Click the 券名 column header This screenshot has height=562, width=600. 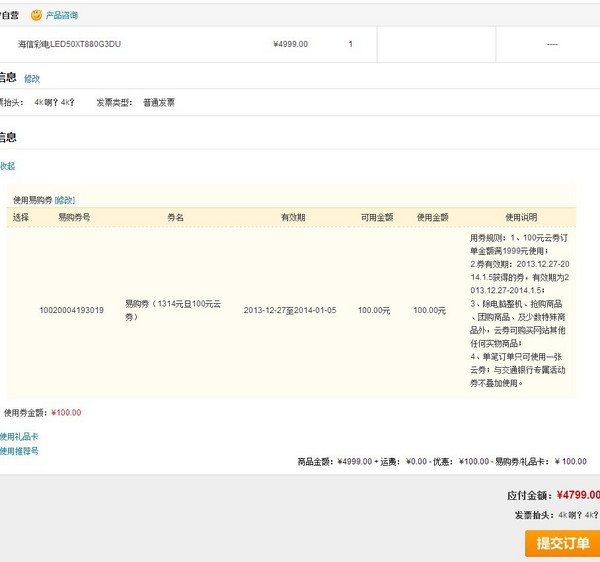pyautogui.click(x=176, y=217)
